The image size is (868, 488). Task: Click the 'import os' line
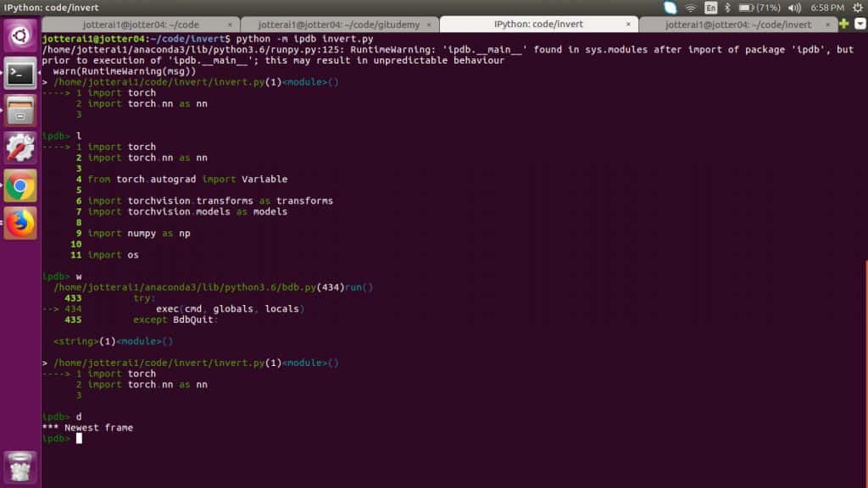click(x=114, y=255)
